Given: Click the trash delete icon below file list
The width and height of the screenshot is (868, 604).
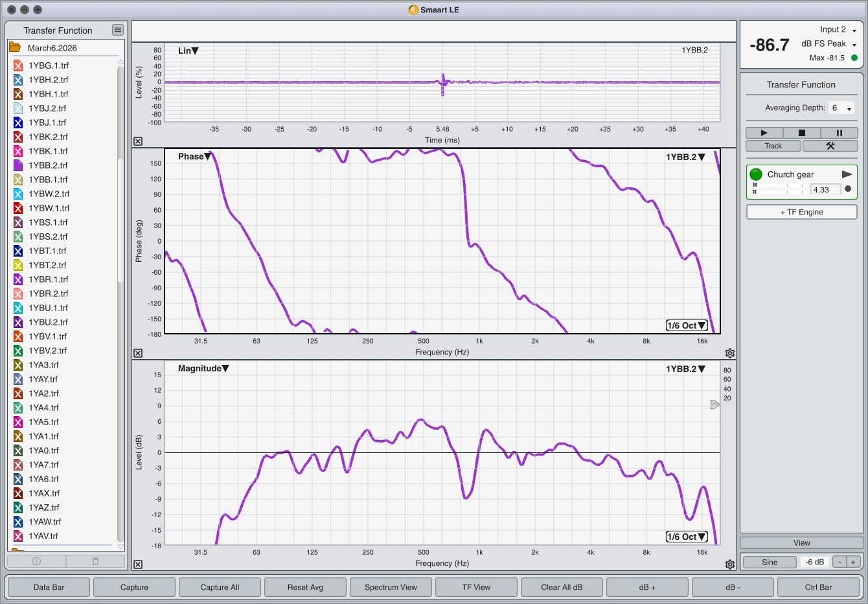Looking at the screenshot, I should click(x=95, y=561).
